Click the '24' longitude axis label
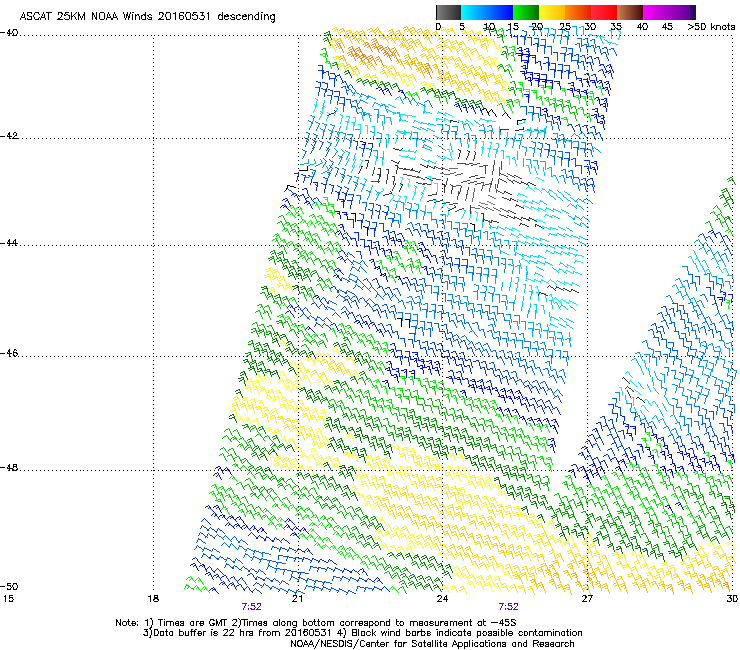The height and width of the screenshot is (650, 740). point(442,599)
